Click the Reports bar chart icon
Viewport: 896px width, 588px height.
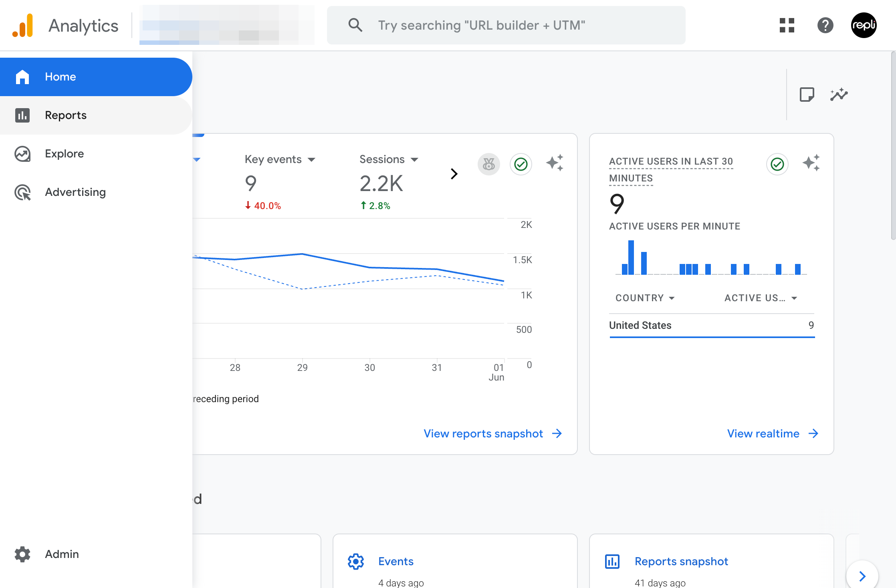pyautogui.click(x=22, y=115)
